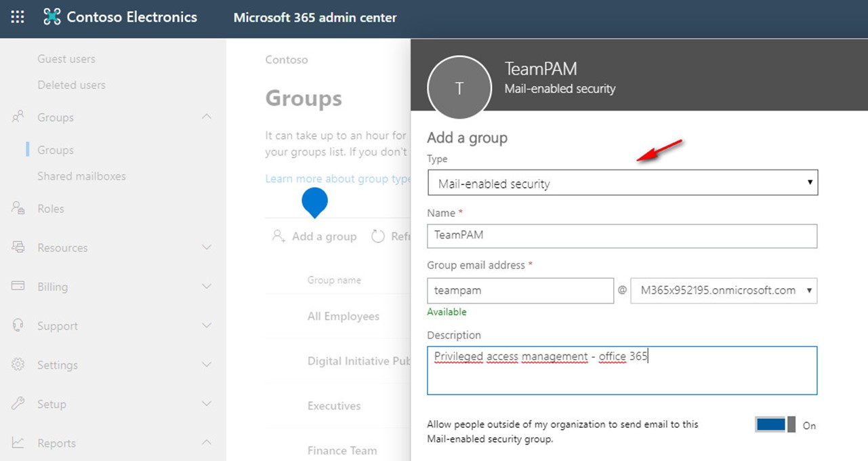Click the Resources printer icon

click(18, 247)
